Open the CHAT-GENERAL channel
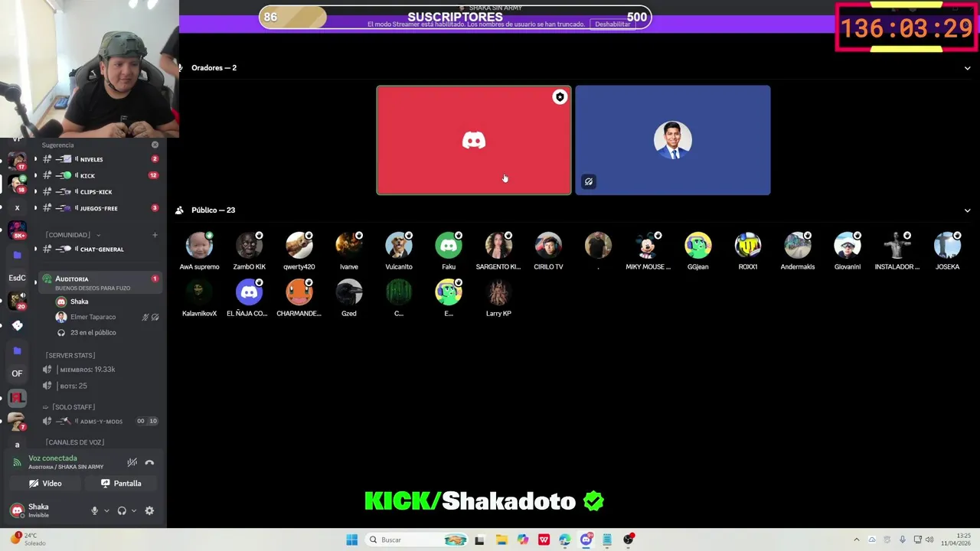 pyautogui.click(x=100, y=249)
